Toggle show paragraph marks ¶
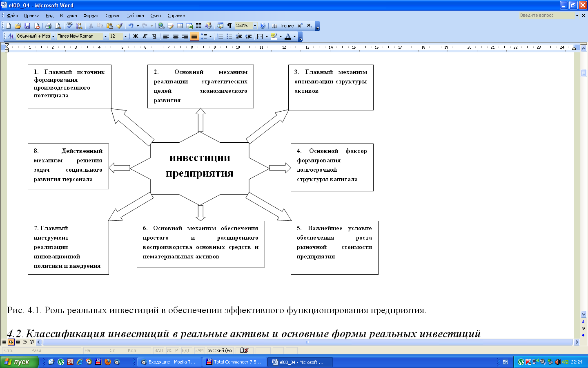The height and width of the screenshot is (368, 588). tap(229, 26)
